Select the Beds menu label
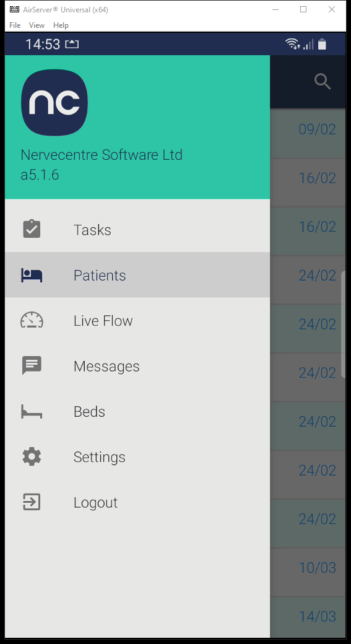351x644 pixels. 89,412
